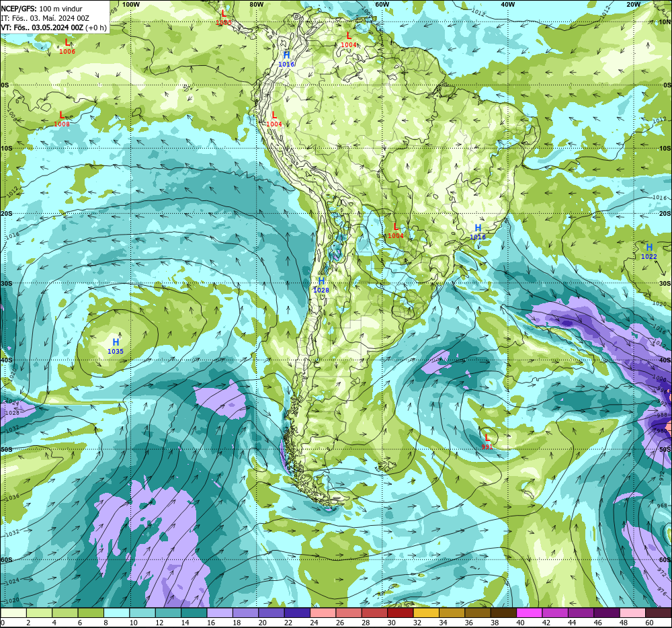The image size is (672, 628).
Task: Select the L 1005 low near Central America
Action: (223, 18)
